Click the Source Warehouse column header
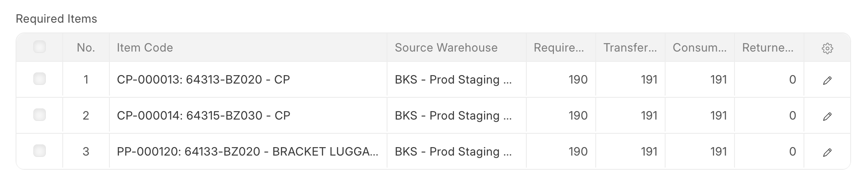 [x=446, y=48]
